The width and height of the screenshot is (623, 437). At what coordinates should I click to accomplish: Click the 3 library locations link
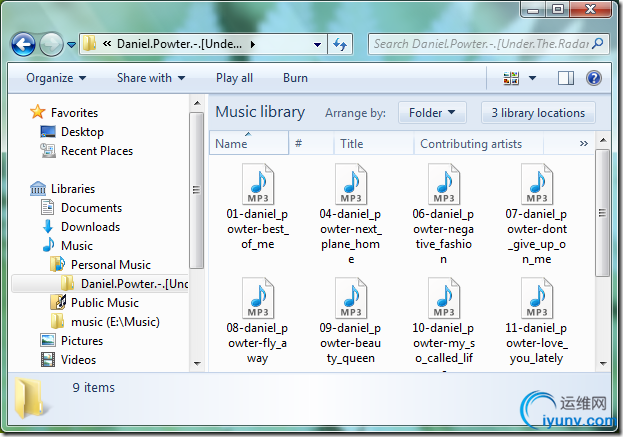(538, 113)
